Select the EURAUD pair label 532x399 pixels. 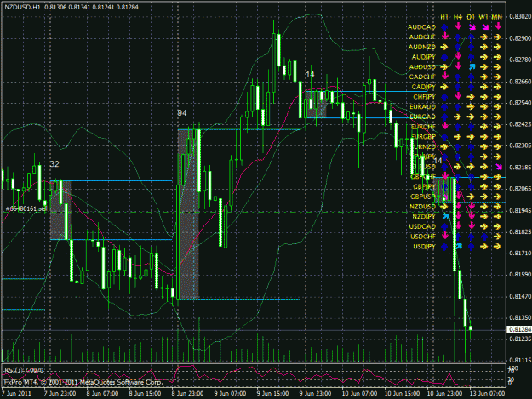422,107
